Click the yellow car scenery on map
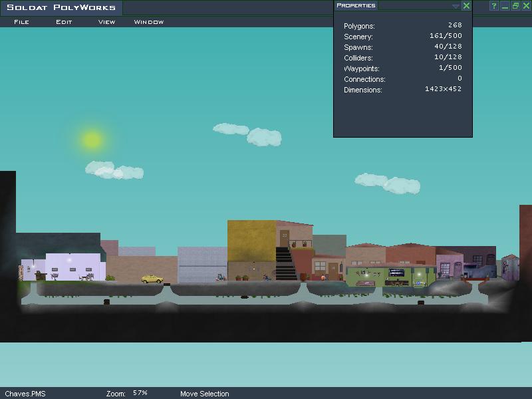This screenshot has width=532, height=399. [152, 279]
